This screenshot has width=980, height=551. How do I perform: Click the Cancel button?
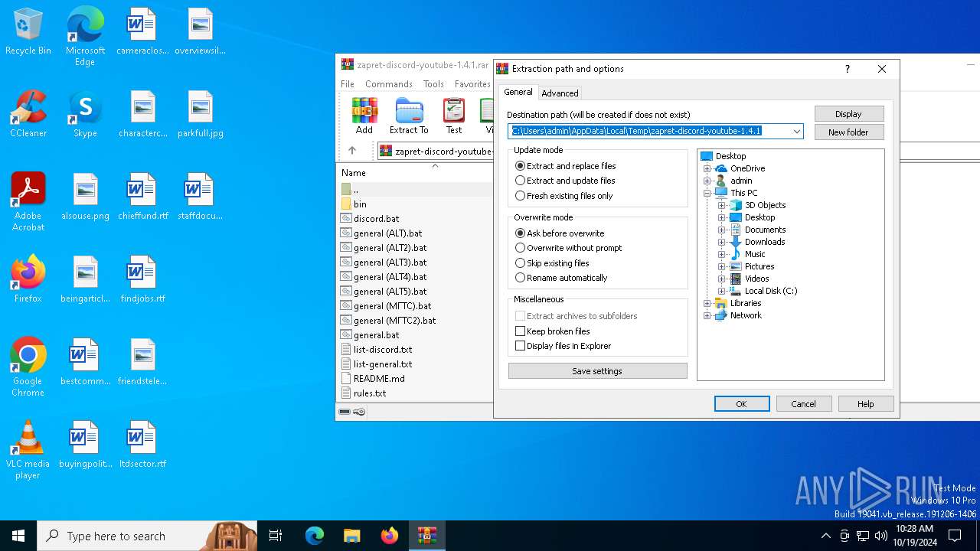pyautogui.click(x=804, y=404)
